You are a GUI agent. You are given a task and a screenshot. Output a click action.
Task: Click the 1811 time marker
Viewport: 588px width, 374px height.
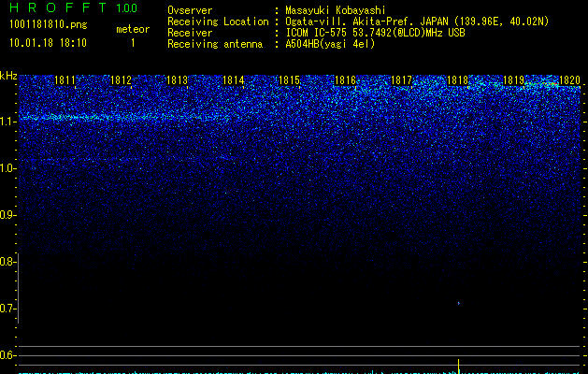click(65, 80)
